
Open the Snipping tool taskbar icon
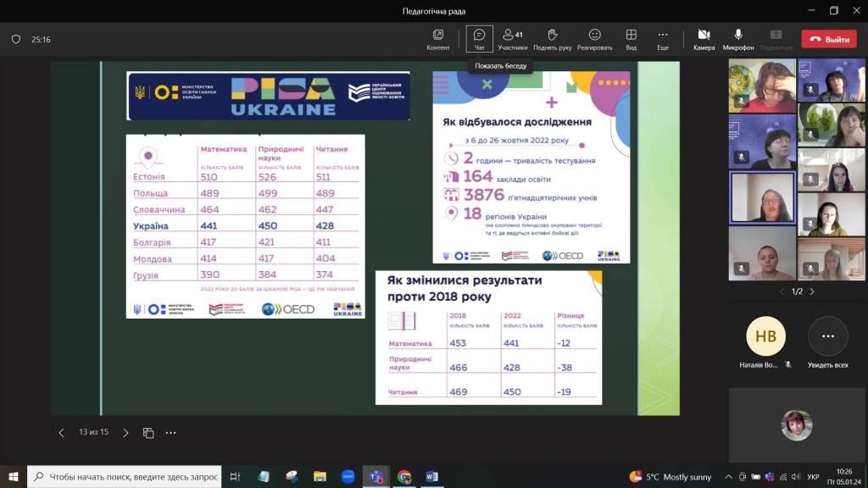292,476
